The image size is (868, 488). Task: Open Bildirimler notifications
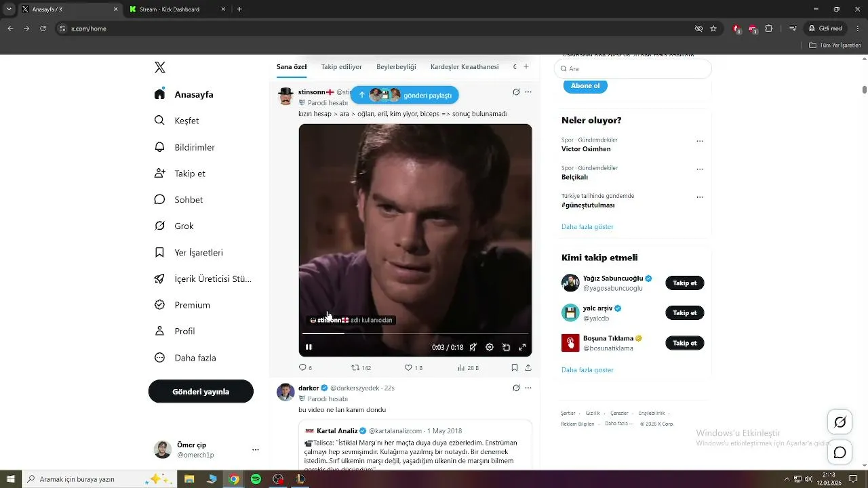pyautogui.click(x=184, y=147)
